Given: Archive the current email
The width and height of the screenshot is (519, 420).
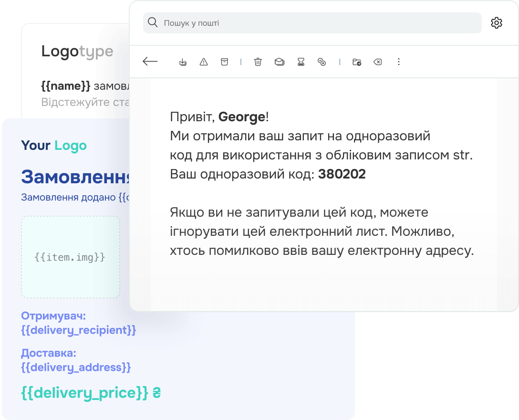Looking at the screenshot, I should (224, 62).
